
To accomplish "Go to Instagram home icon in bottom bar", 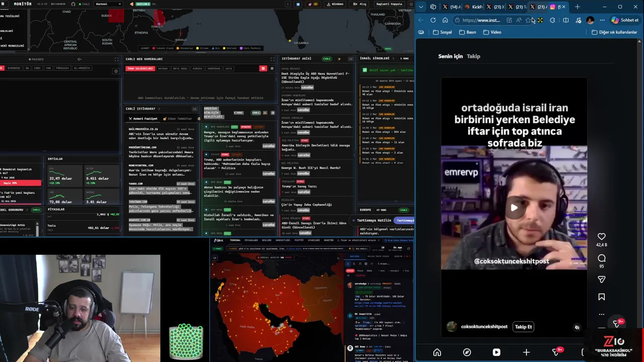I will 437,352.
